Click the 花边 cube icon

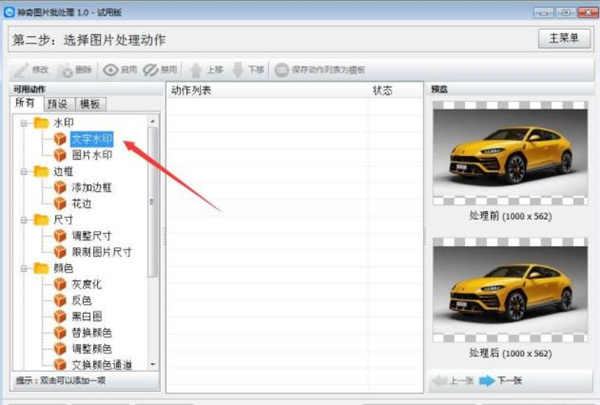(60, 204)
